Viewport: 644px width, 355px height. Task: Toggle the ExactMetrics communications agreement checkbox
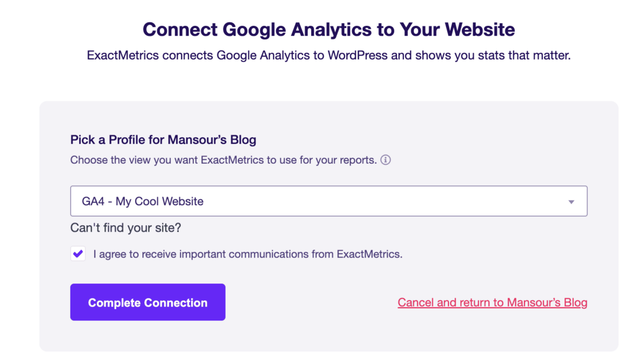(x=78, y=254)
